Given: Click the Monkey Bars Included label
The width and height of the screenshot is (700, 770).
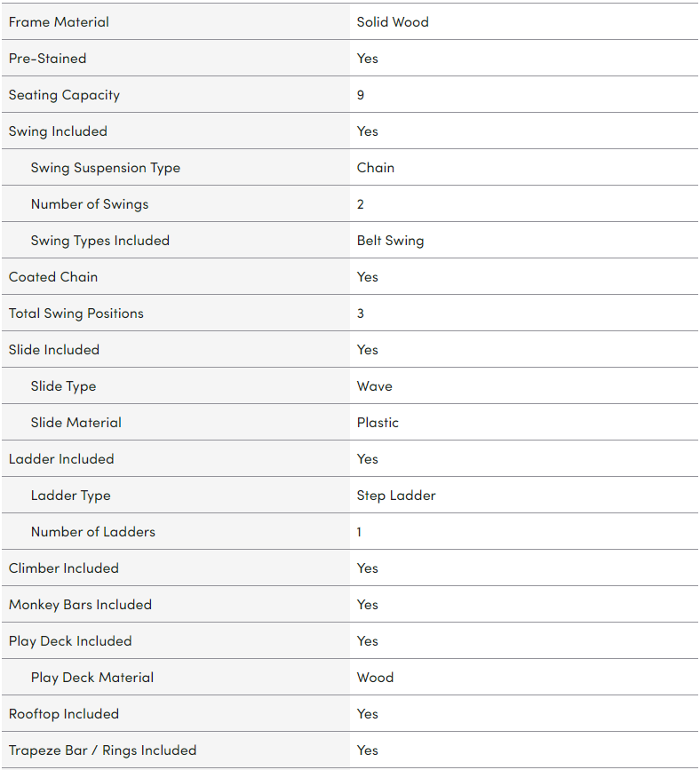Looking at the screenshot, I should 80,605.
